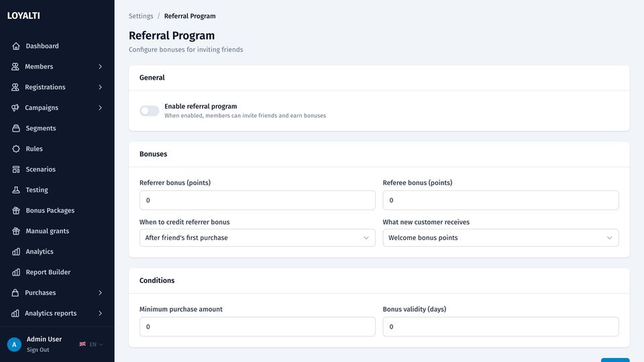Click the 'General' section heading
The image size is (644, 362).
pyautogui.click(x=152, y=78)
